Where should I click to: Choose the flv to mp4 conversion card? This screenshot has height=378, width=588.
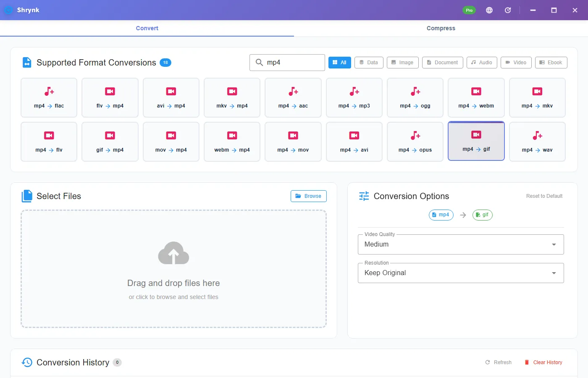click(x=110, y=98)
